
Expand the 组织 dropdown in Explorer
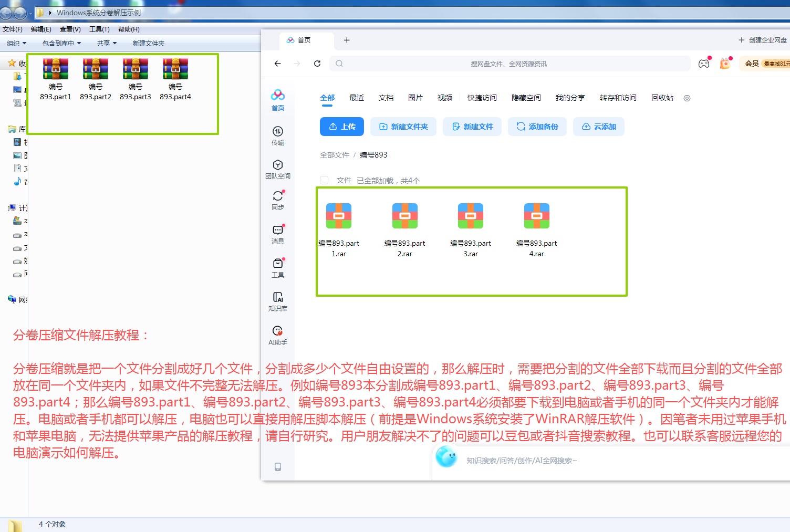click(17, 44)
